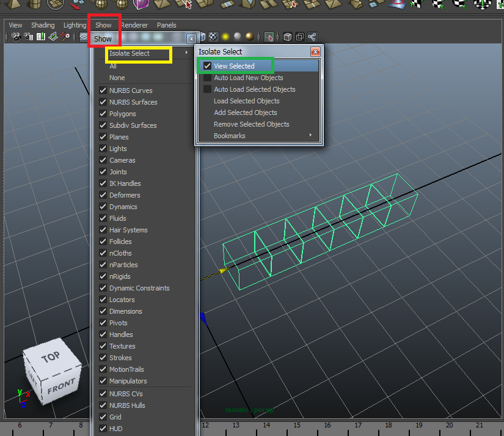
Task: Click the gold sphere High Quality icon
Action: pyautogui.click(x=249, y=37)
